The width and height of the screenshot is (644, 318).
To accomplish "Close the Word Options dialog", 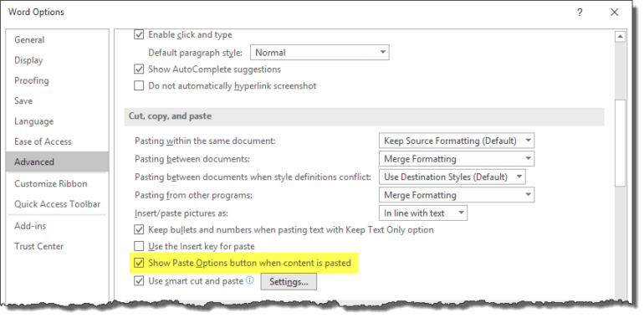I will (x=615, y=13).
